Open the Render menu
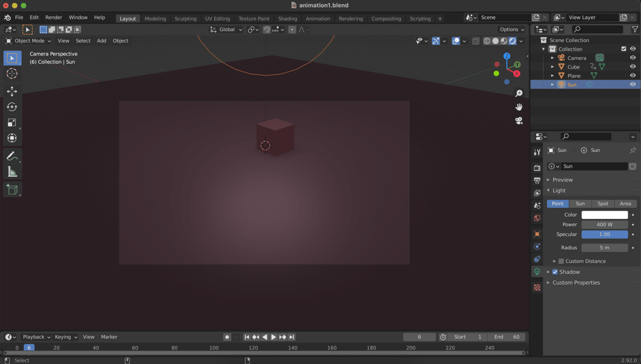Image resolution: width=641 pixels, height=364 pixels. click(53, 18)
